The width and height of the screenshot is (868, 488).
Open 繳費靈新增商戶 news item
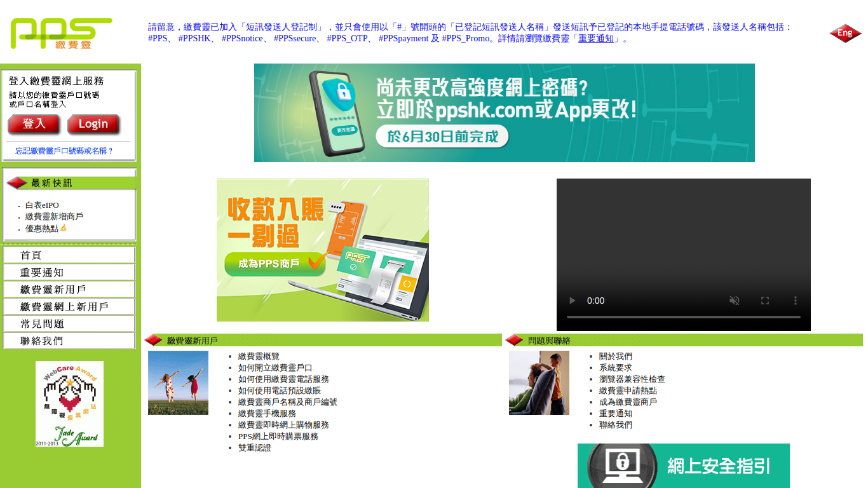tap(54, 217)
